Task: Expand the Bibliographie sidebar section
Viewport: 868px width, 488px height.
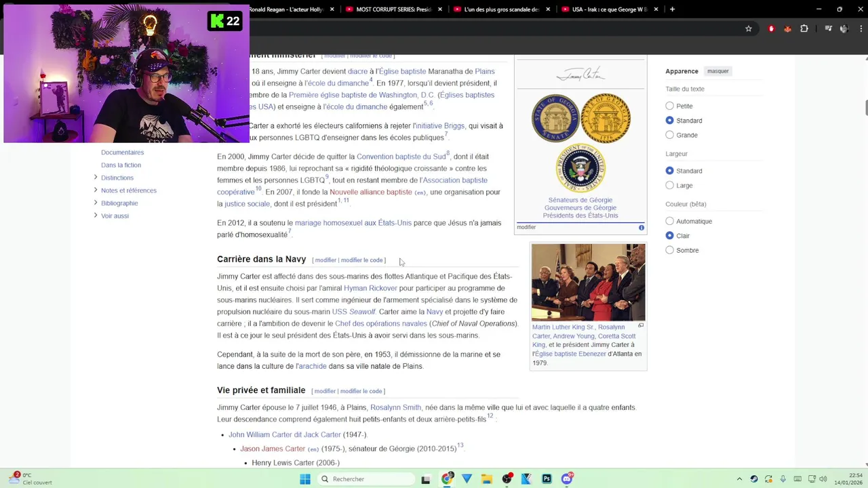Action: click(x=96, y=203)
